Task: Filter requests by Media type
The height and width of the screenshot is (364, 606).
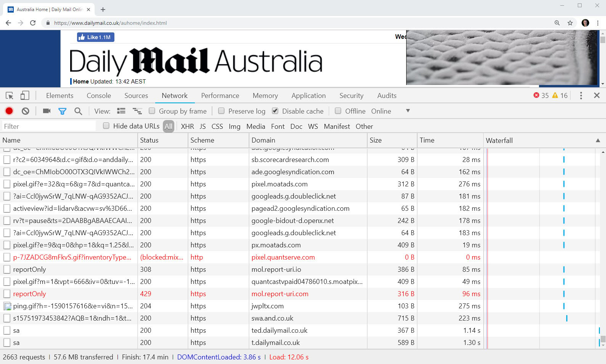Action: click(x=256, y=127)
